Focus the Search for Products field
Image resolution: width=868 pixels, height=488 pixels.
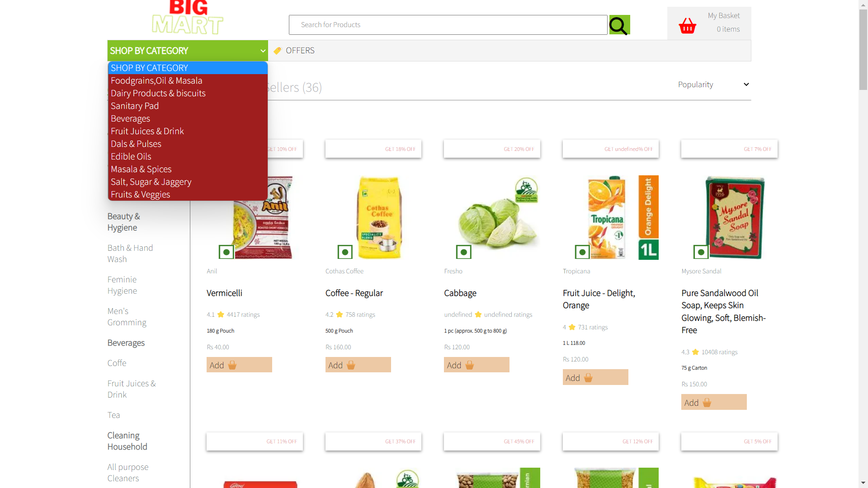pos(448,25)
